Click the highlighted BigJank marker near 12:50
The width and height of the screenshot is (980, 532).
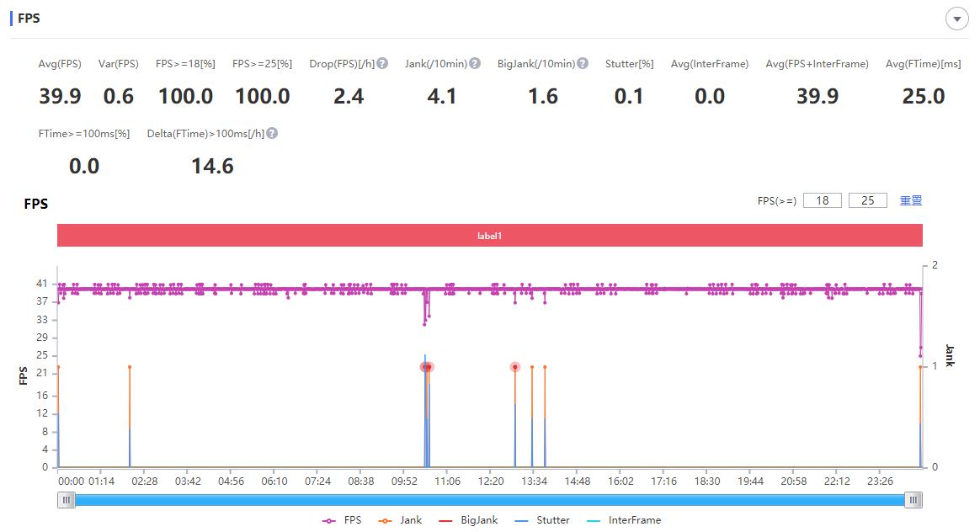[514, 367]
